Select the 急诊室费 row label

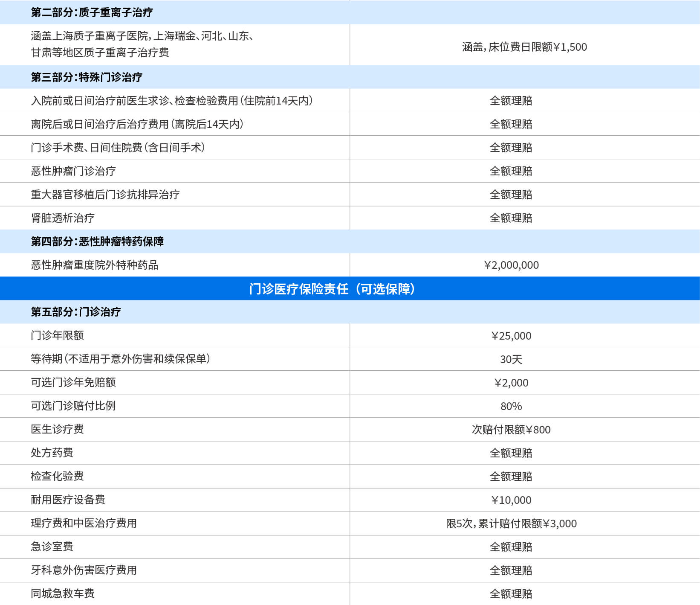point(52,547)
